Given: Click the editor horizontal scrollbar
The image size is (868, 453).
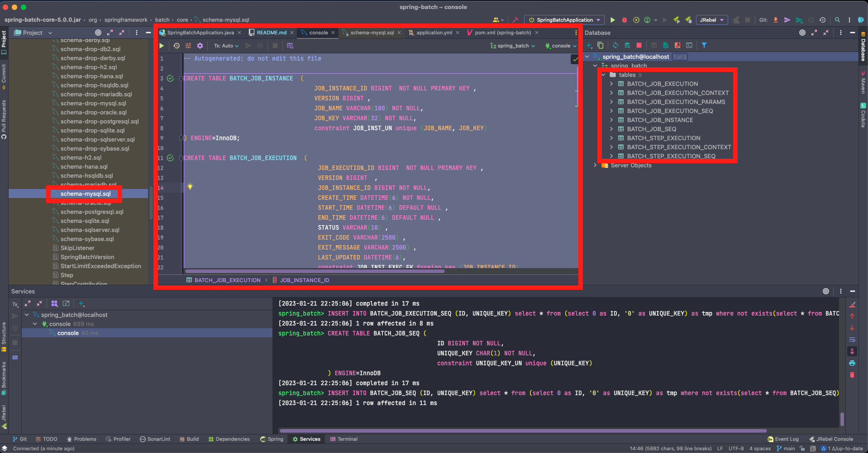Looking at the screenshot, I should 315,271.
